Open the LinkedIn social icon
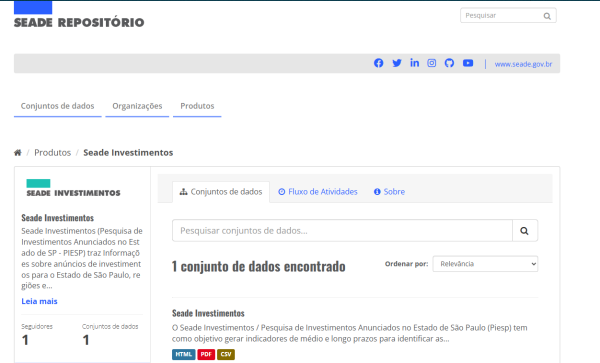This screenshot has height=363, width=600. pos(414,63)
